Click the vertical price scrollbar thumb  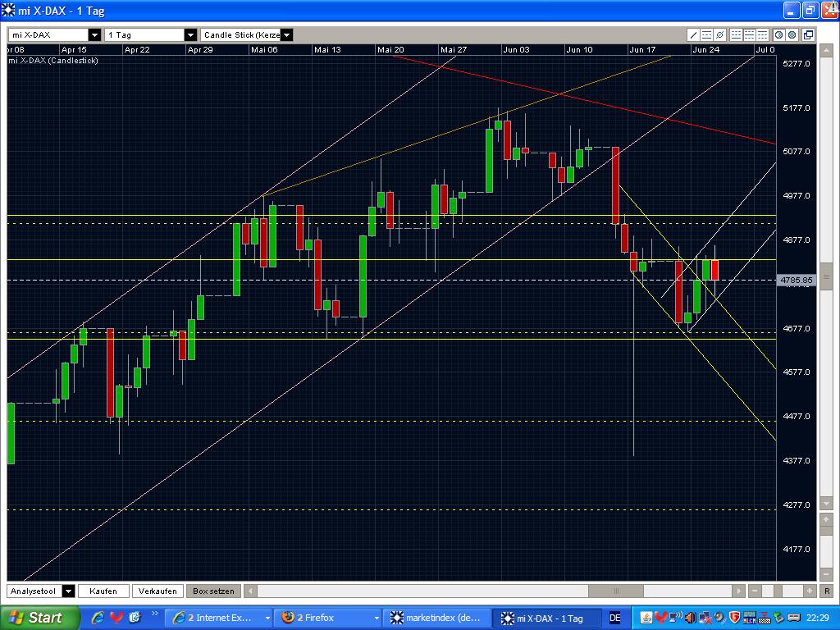(825, 277)
